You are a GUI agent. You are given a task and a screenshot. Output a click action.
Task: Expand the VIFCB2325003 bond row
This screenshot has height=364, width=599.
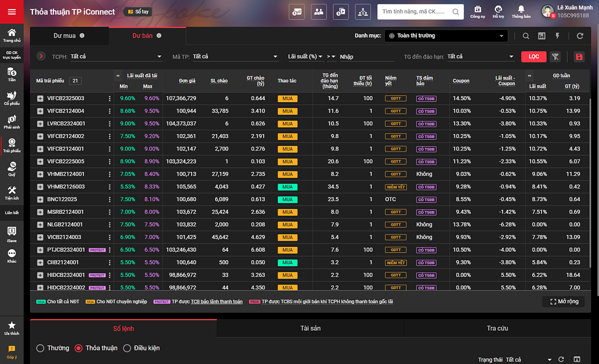coord(40,99)
